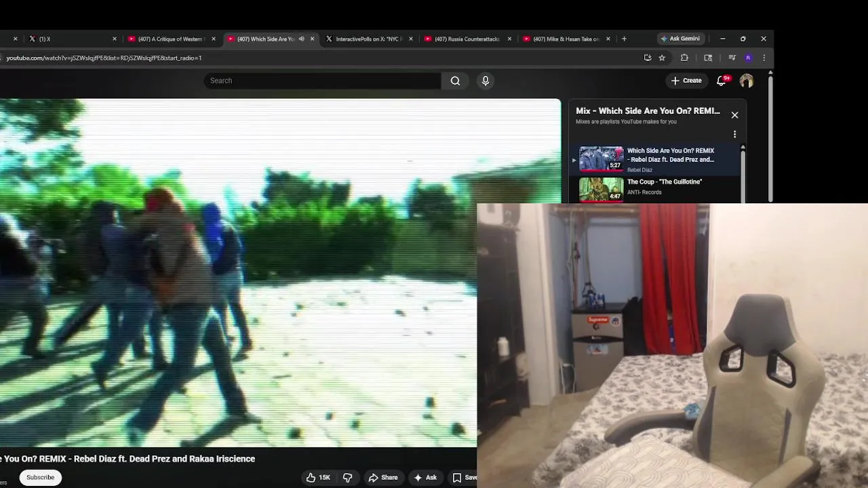Open the media controls icon in toolbar

pyautogui.click(x=732, y=58)
